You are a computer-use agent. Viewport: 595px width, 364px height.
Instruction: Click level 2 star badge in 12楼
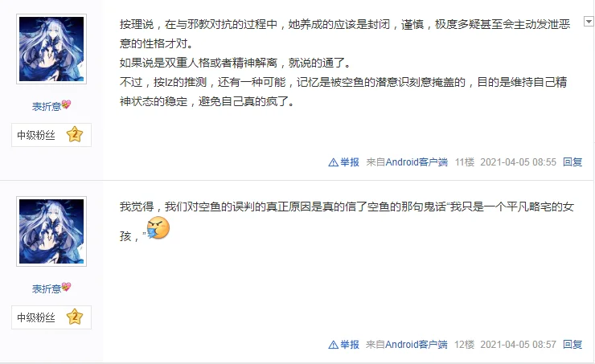[x=75, y=317]
